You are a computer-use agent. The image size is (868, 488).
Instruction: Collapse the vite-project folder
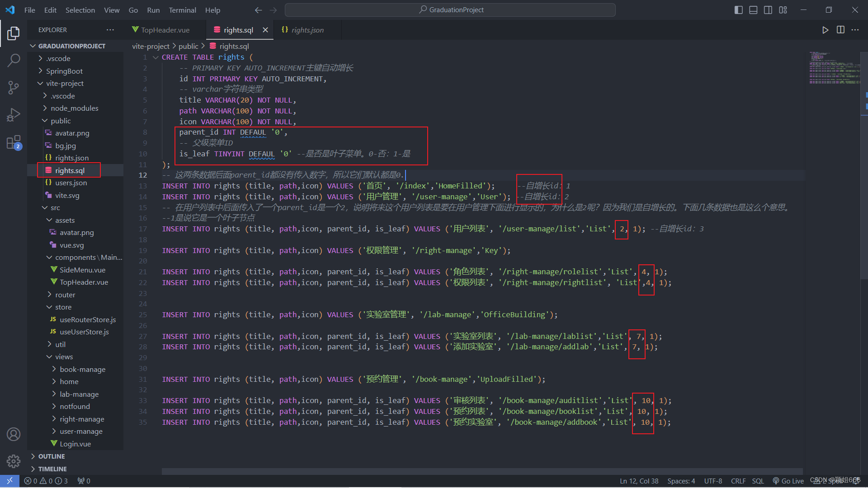click(x=65, y=83)
